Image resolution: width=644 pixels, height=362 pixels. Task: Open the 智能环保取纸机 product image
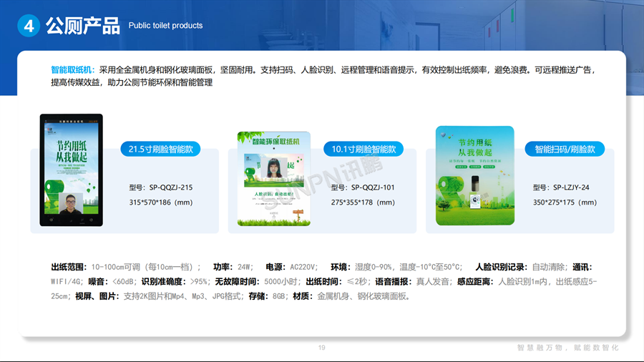pos(274,179)
